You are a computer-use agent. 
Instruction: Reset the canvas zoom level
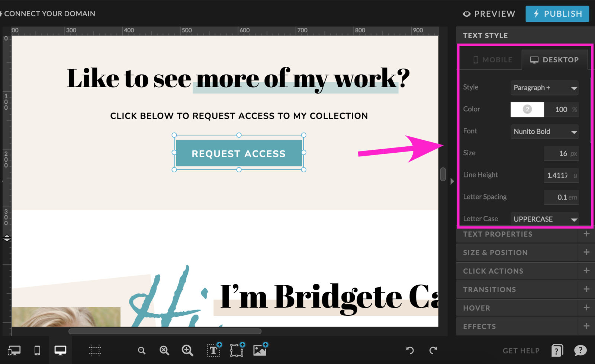point(164,350)
